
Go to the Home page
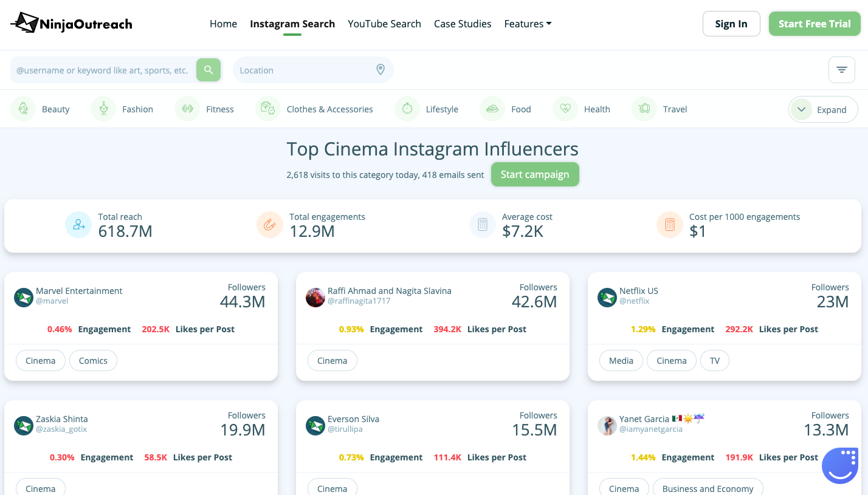223,24
